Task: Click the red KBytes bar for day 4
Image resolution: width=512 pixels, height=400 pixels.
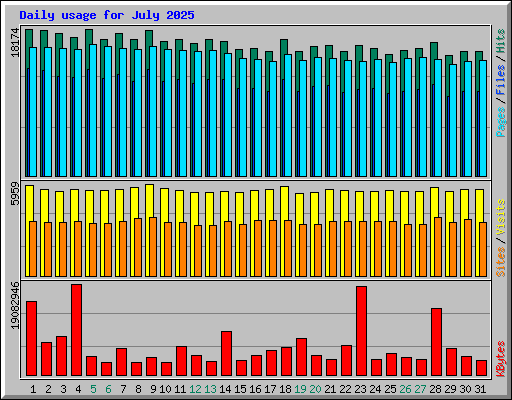Action: click(76, 330)
